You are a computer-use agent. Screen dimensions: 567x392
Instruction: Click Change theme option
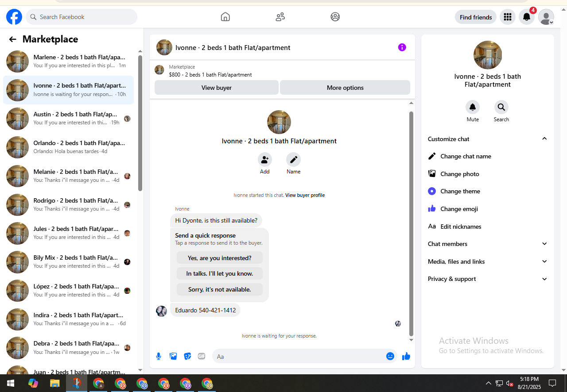point(488,191)
